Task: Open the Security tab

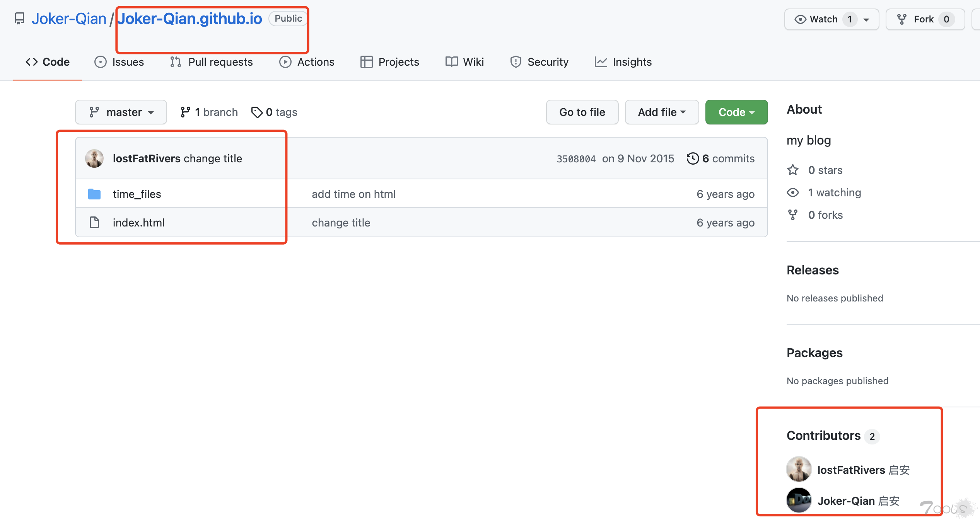Action: click(x=540, y=62)
